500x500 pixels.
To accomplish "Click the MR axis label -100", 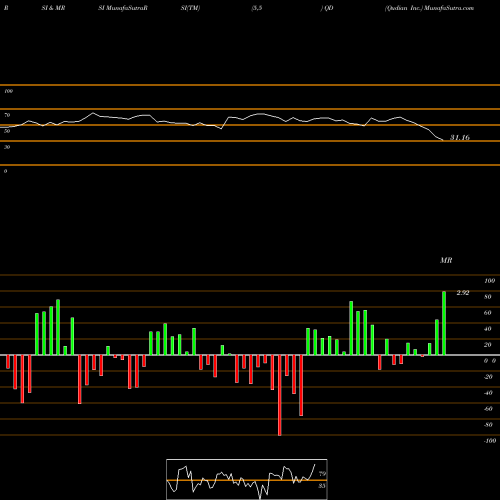I will coord(490,441).
